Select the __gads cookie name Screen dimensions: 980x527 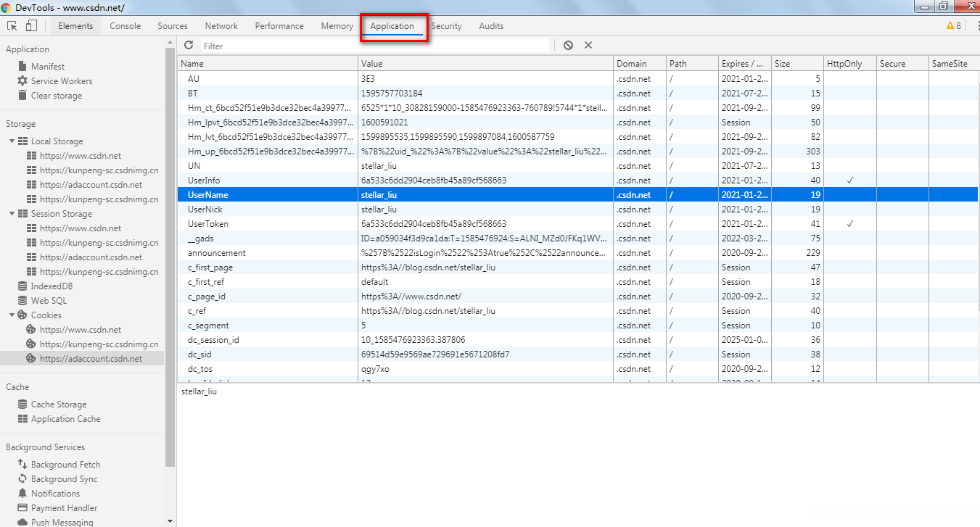[201, 238]
